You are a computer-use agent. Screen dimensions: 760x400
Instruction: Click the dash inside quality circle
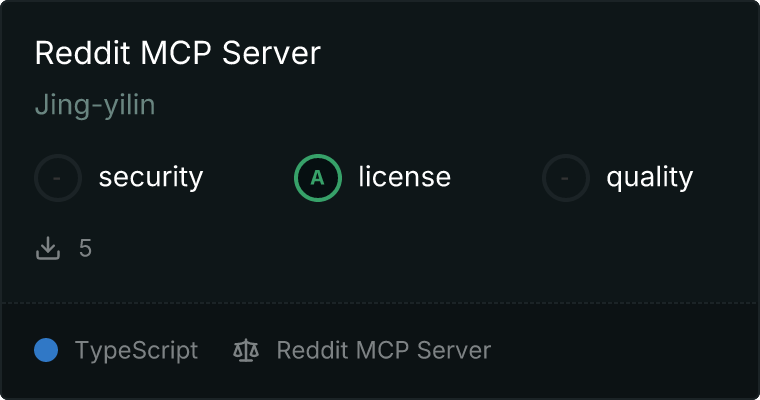pyautogui.click(x=565, y=178)
